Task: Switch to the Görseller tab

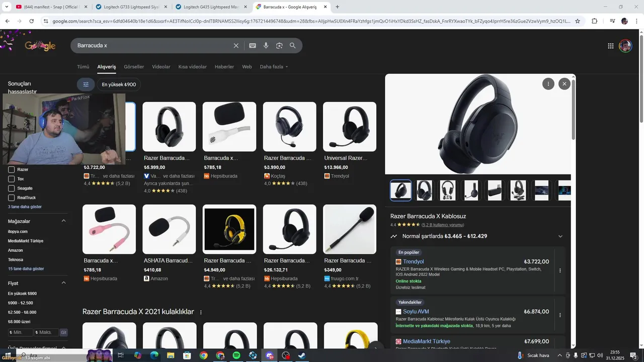Action: coord(134,67)
